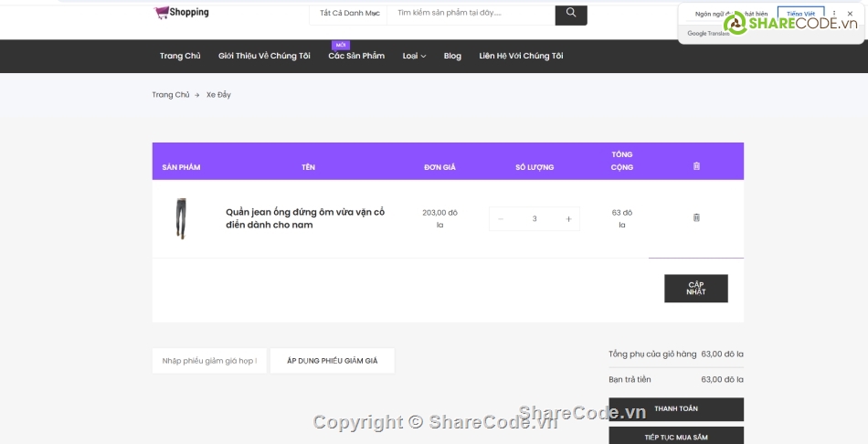Click the Shopping cart logo

[x=182, y=12]
